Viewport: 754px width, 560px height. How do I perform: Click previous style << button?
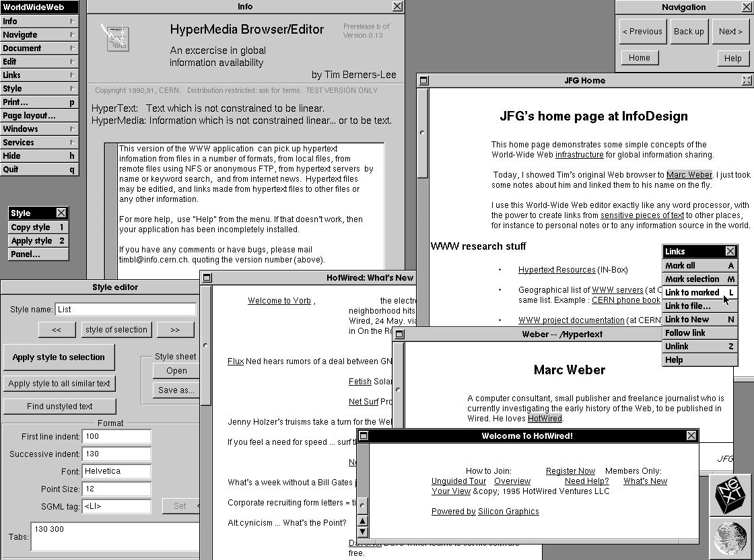coord(57,330)
